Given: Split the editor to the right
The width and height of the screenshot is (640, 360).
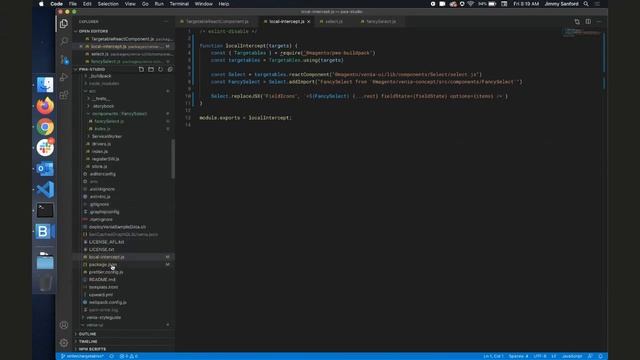Looking at the screenshot, I should pos(588,22).
